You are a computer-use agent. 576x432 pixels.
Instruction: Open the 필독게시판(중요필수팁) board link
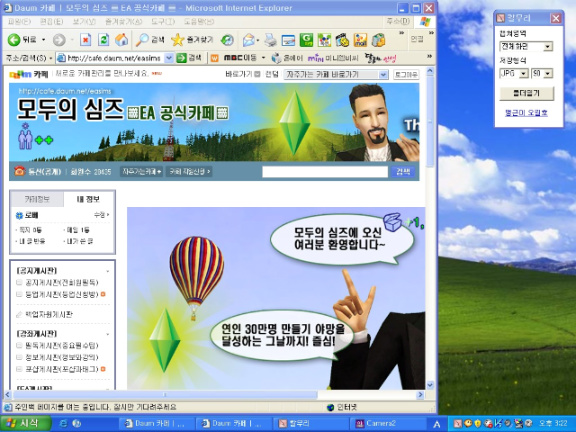coord(61,345)
